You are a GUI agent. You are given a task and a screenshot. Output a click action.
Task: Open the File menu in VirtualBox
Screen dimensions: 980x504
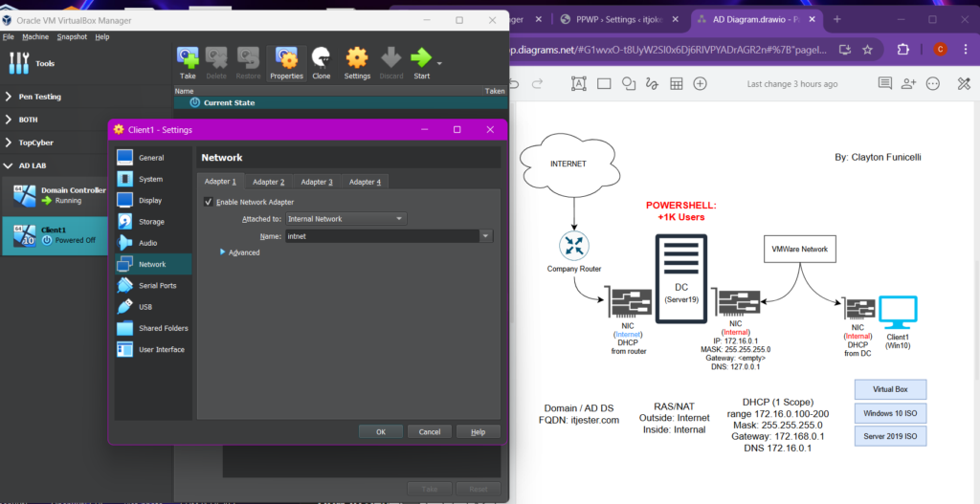click(x=8, y=37)
